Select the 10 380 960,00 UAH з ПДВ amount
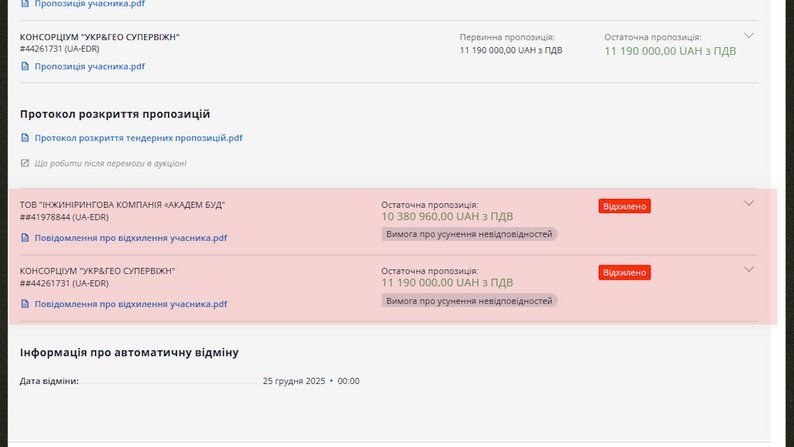This screenshot has width=794, height=447. pos(447,217)
